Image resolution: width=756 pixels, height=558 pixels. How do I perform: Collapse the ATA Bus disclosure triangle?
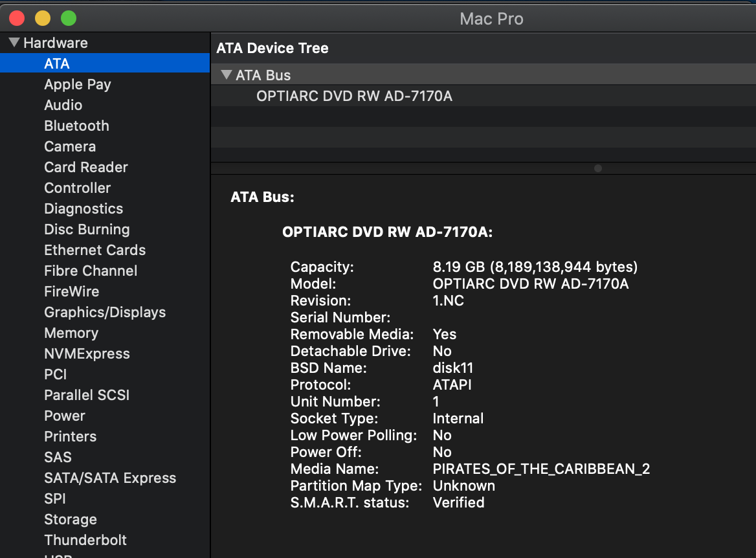click(x=226, y=75)
